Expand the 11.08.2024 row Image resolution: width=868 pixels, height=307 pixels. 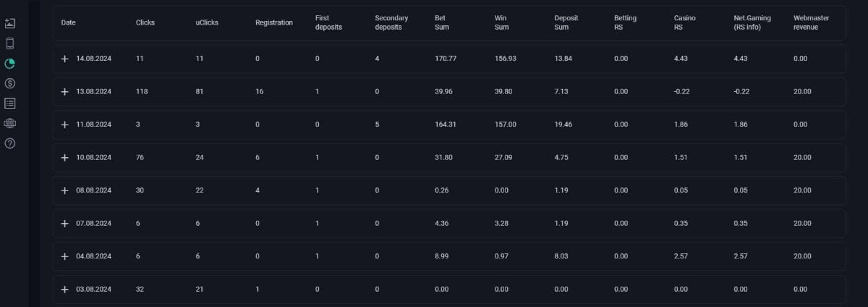pos(65,125)
